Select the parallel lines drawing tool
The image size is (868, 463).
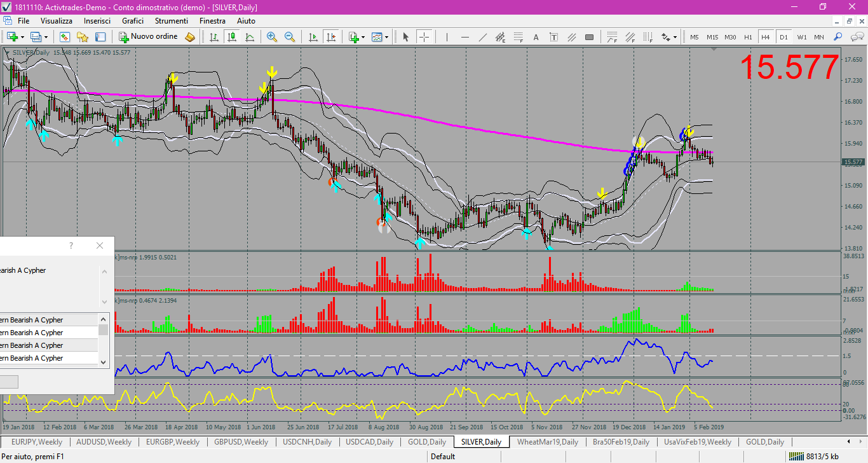tap(571, 37)
